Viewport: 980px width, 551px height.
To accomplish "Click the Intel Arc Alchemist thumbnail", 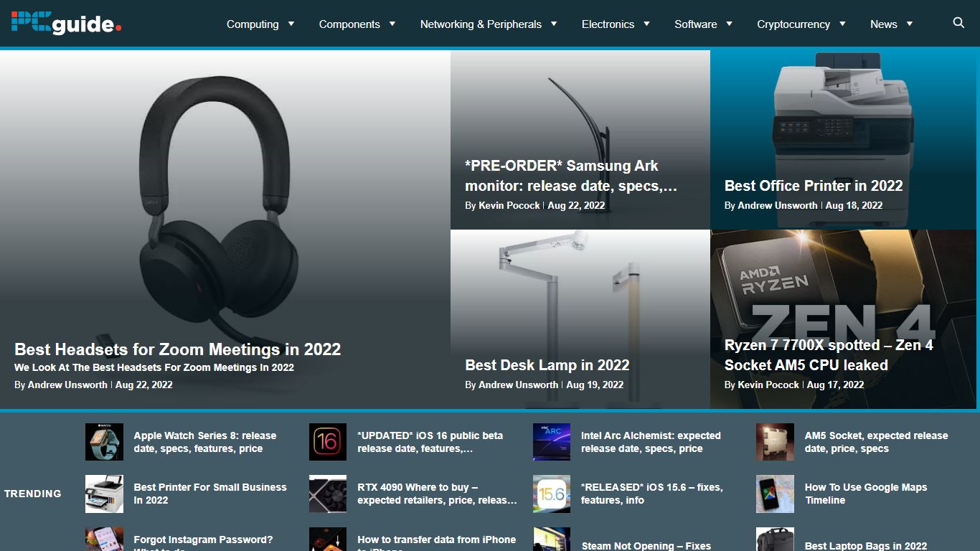I will tap(552, 442).
